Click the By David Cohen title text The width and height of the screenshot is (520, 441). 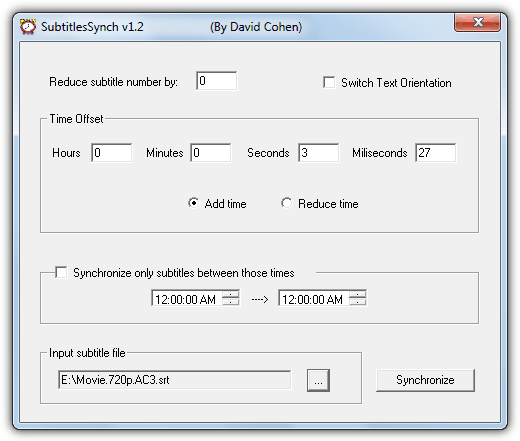[x=256, y=27]
